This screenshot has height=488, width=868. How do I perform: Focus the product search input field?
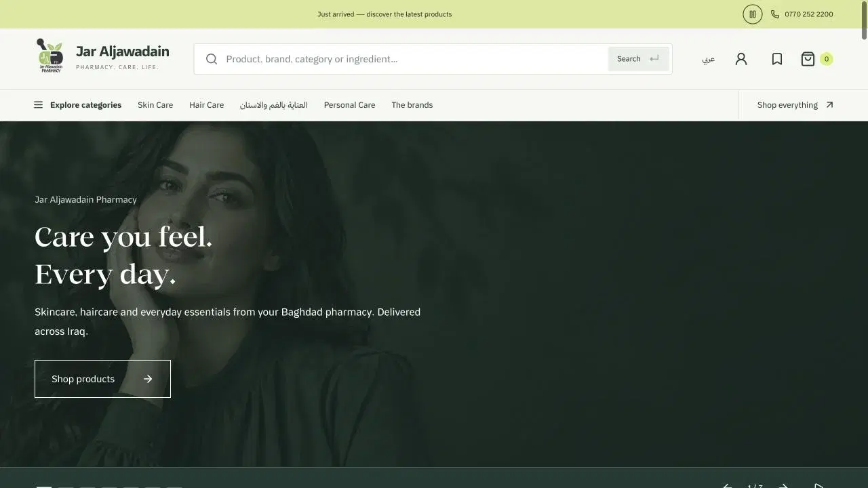pos(415,59)
